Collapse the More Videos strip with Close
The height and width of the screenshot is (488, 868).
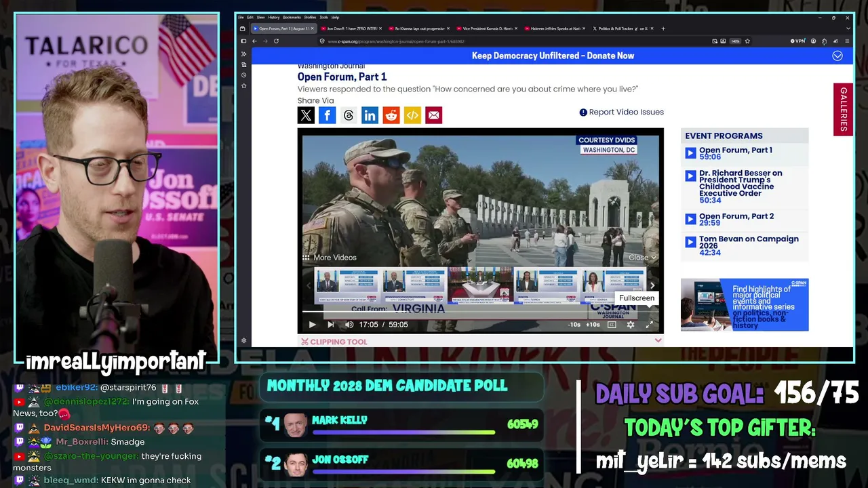(x=643, y=258)
